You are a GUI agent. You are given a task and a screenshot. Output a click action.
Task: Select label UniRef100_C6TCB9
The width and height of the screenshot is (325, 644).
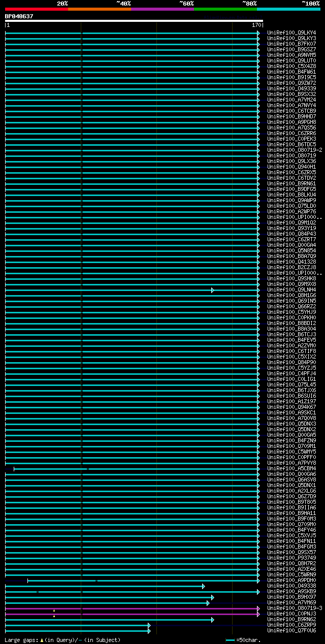[291, 111]
